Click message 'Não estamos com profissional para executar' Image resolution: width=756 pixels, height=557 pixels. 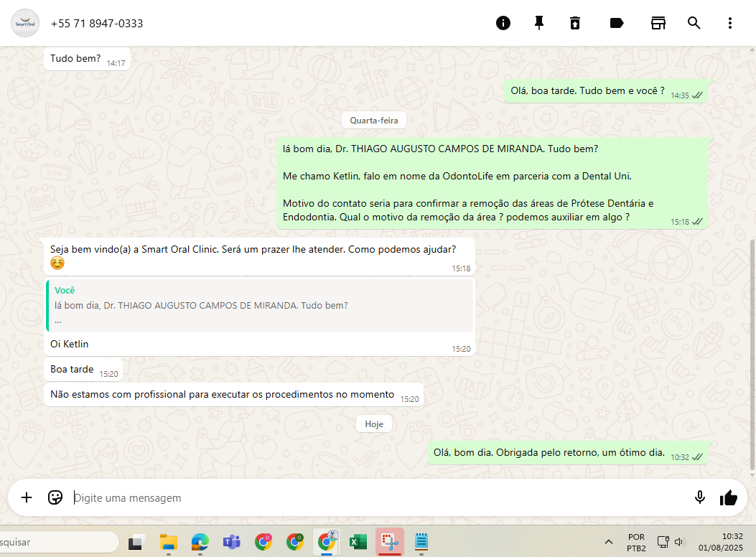click(x=233, y=395)
